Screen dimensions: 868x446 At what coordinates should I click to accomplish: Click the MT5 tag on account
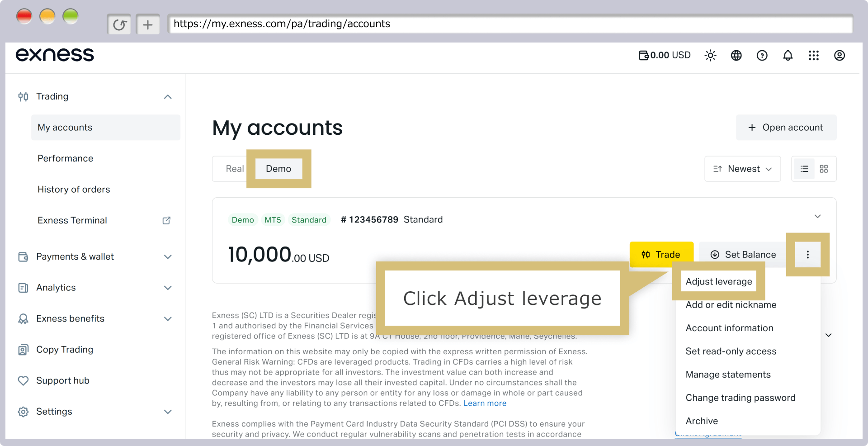coord(273,220)
